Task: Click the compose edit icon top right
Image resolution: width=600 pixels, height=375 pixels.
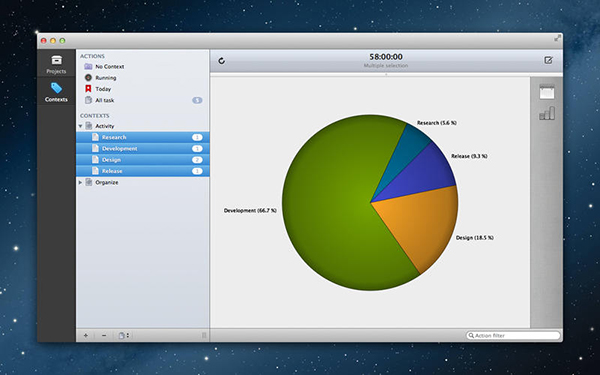Action: (548, 60)
